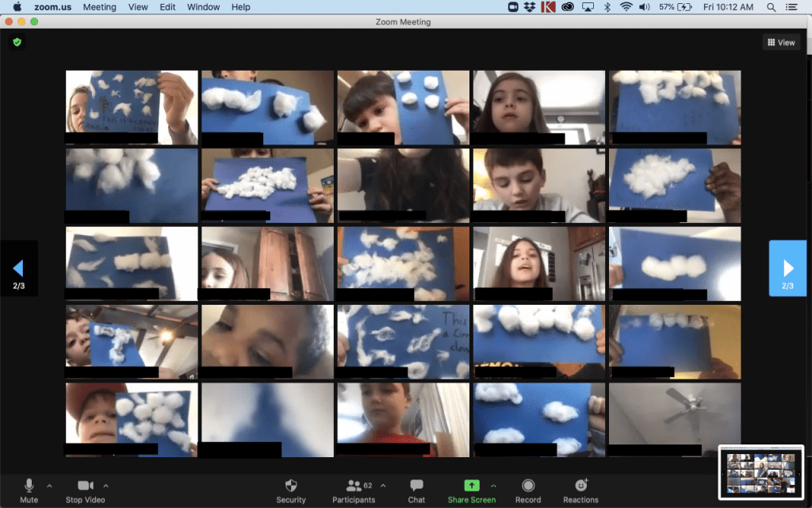
Task: Click the green Share Screen icon
Action: click(x=471, y=485)
